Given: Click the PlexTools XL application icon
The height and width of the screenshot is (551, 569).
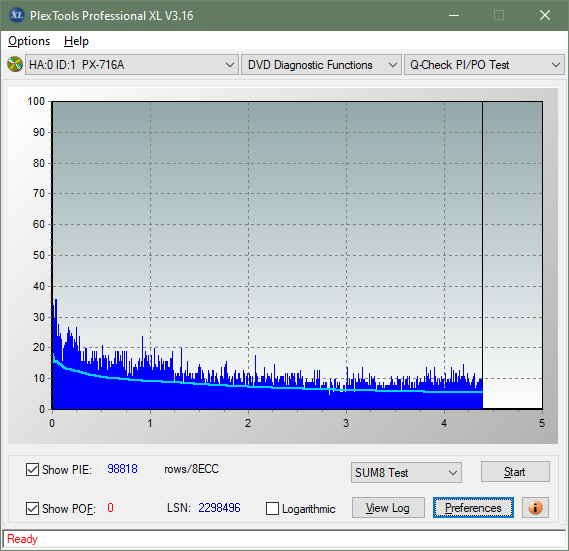Looking at the screenshot, I should click(x=16, y=15).
